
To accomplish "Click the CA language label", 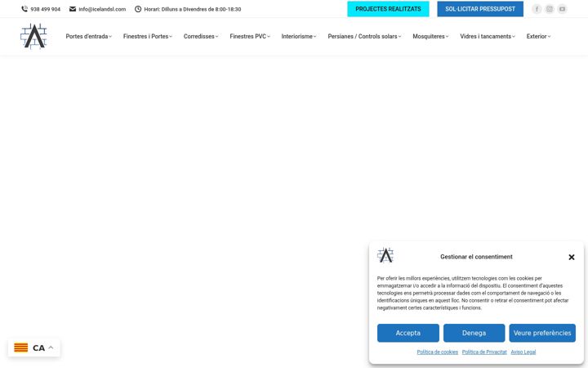I will [38, 348].
